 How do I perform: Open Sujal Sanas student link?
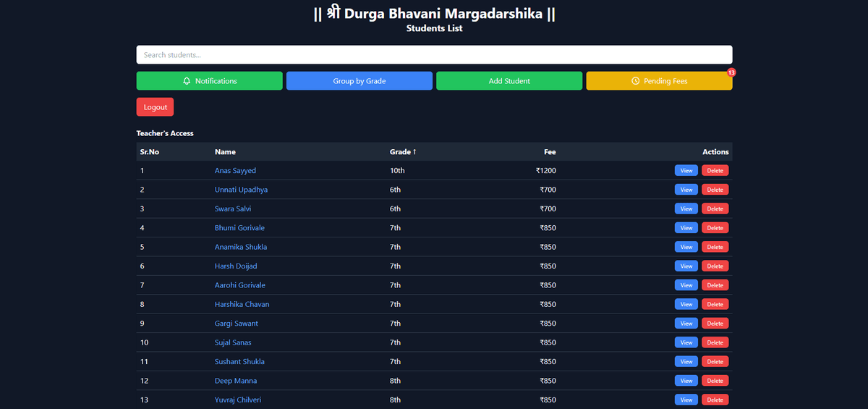pos(233,342)
